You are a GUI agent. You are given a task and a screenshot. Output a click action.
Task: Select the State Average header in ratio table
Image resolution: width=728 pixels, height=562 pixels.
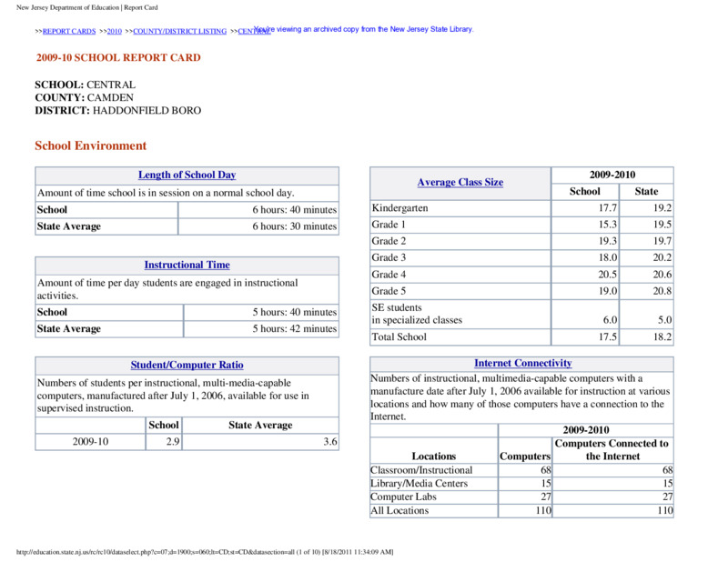(x=260, y=425)
